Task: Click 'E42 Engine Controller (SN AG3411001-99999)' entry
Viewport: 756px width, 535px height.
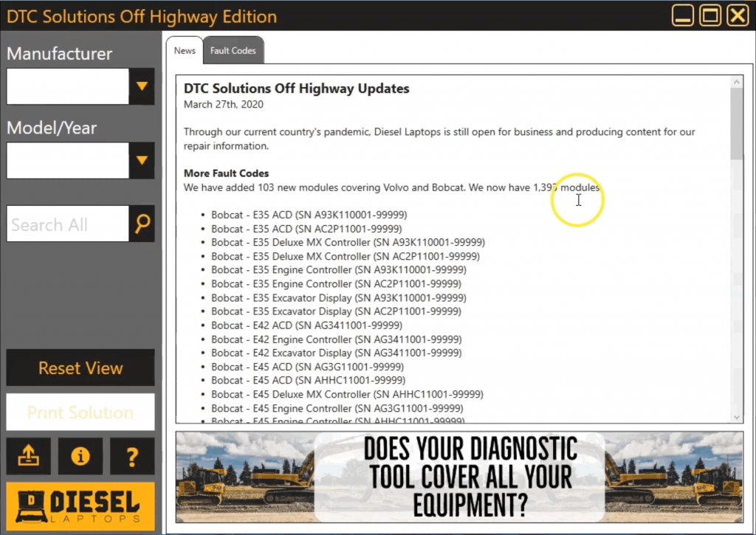Action: click(x=337, y=339)
